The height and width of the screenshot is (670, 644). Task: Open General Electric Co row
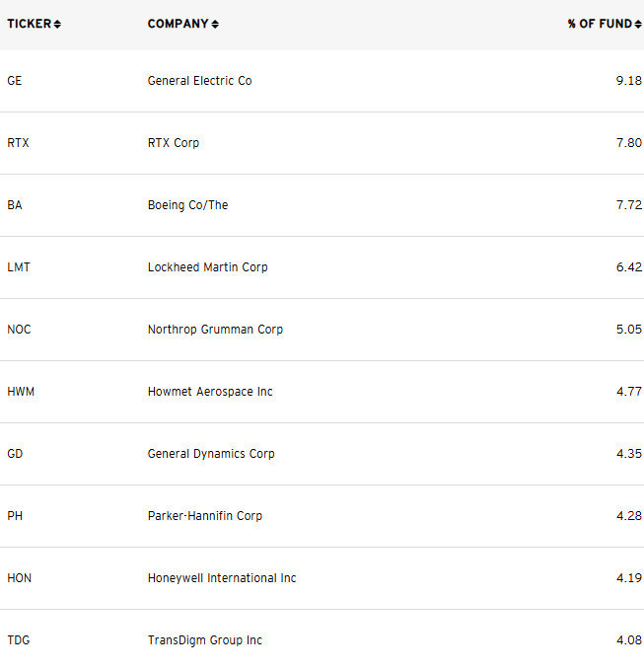tap(322, 81)
